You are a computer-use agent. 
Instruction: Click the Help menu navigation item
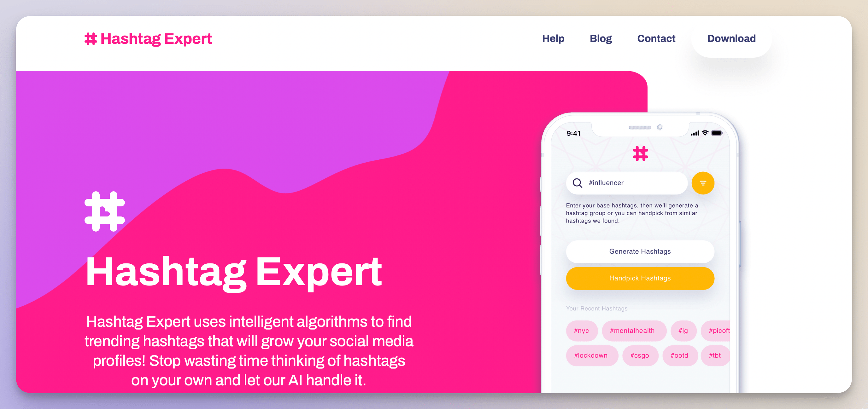point(553,39)
